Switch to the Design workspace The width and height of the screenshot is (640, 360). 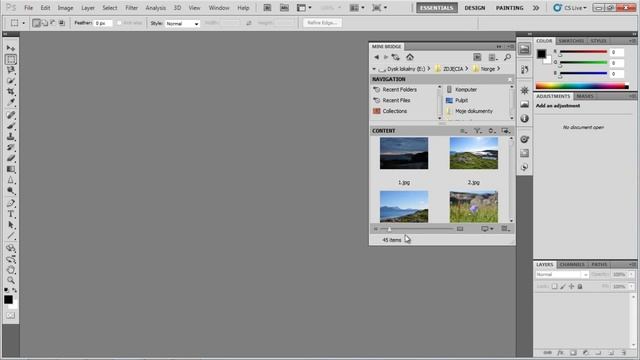point(475,8)
